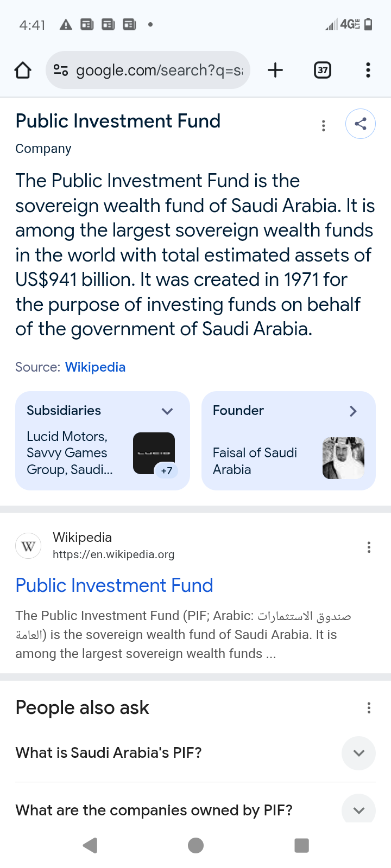Open Chrome's three-dot overflow menu

point(368,70)
